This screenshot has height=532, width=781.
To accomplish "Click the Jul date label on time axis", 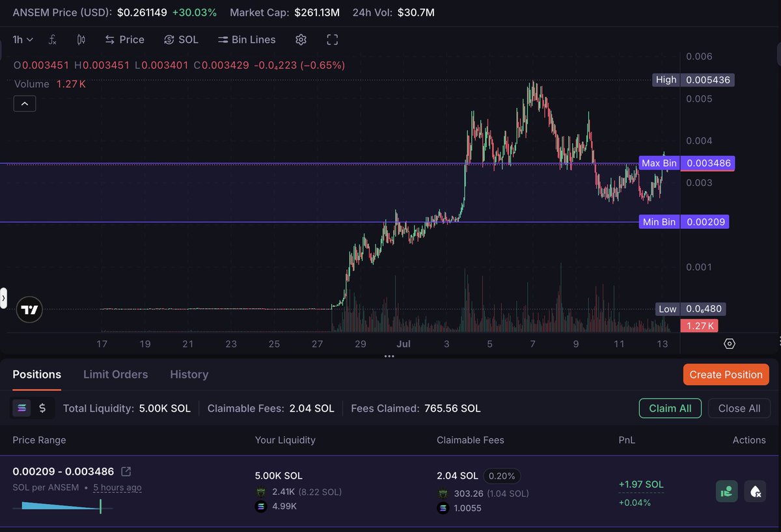I will coord(404,344).
